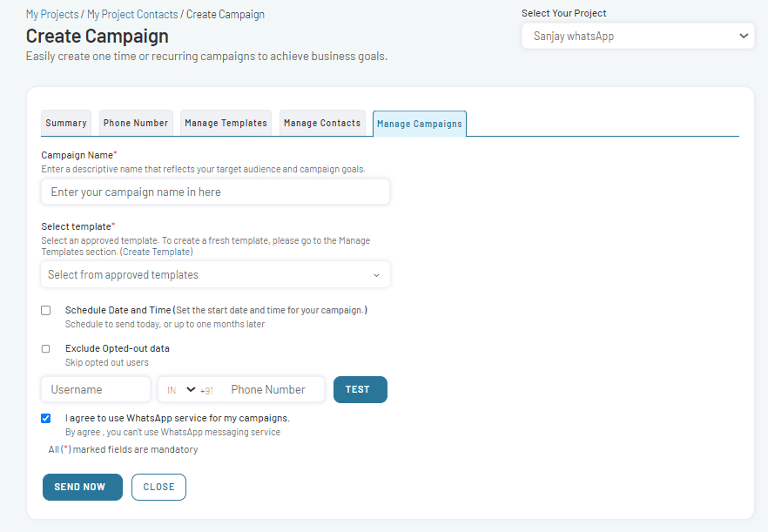
Task: Go to the Manage Templates tab
Action: click(226, 123)
